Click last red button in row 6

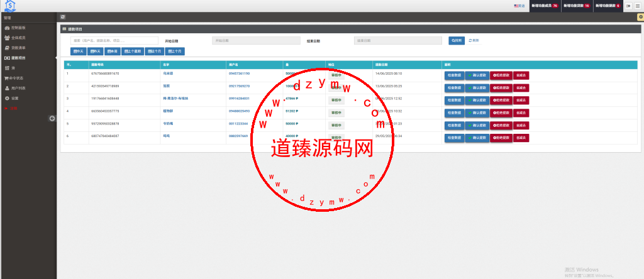[x=521, y=138]
